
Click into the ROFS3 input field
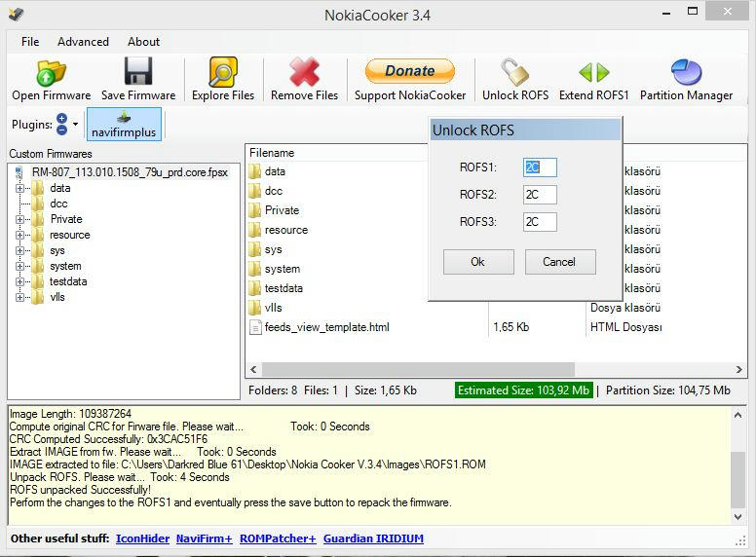pos(540,222)
